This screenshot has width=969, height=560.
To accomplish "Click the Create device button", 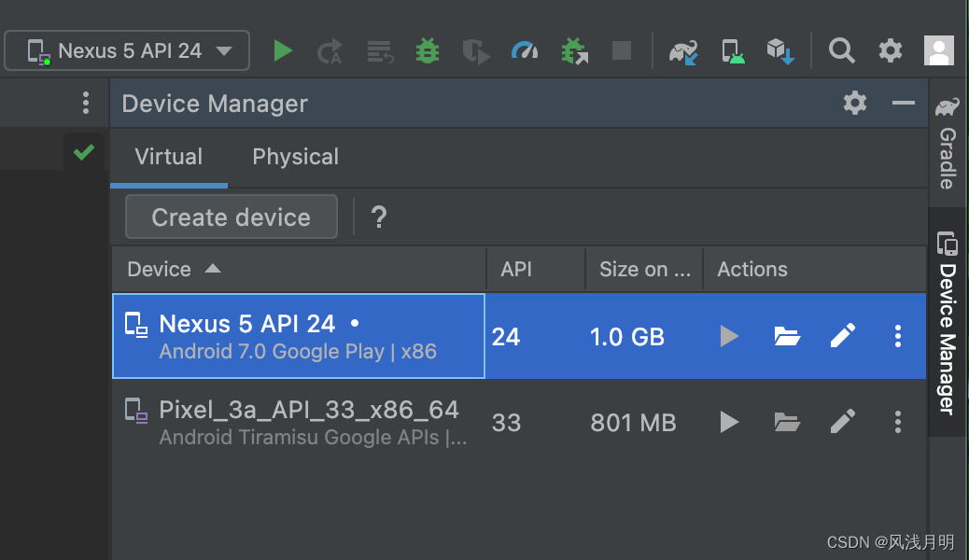I will coord(232,217).
